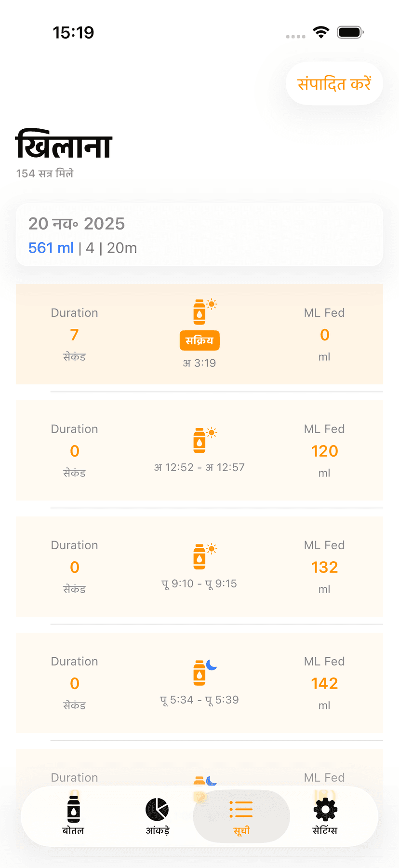Screen dimensions: 399x868
Task: Select the 120 ml fed value
Action: (324, 451)
